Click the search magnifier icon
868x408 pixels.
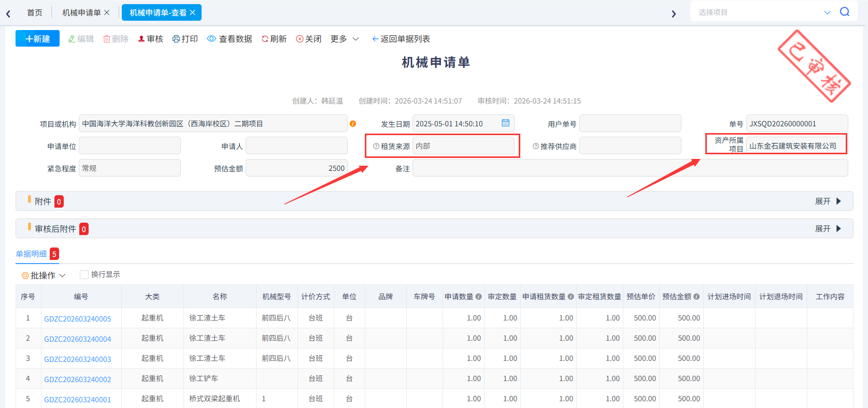pos(845,12)
